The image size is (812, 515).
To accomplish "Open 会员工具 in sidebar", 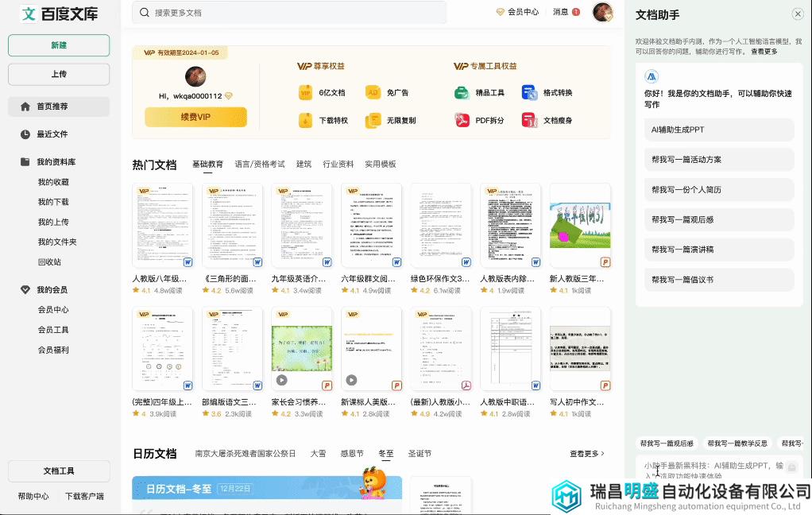I will pos(52,330).
